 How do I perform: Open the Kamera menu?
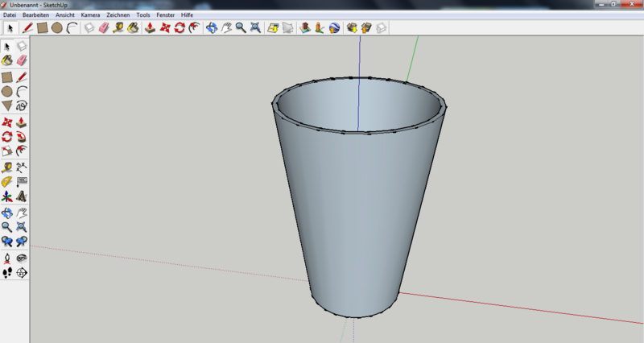point(90,14)
